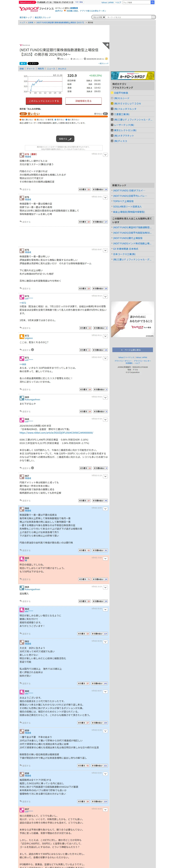Switch to the ニュース tab
Image resolution: width=174 pixels, height=868 pixels.
point(51,68)
